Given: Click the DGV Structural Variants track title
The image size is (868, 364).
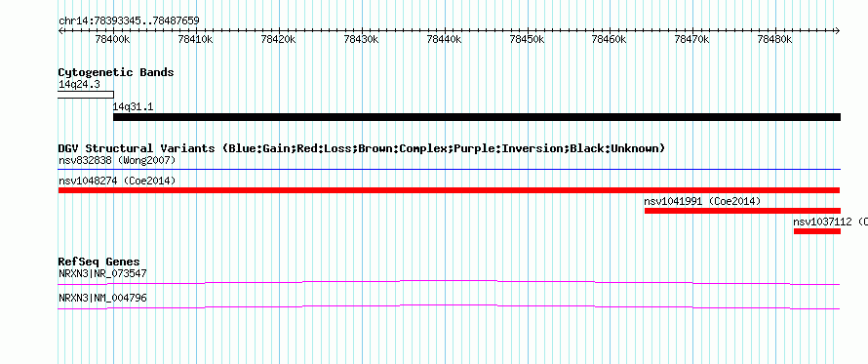Looking at the screenshot, I should click(362, 148).
